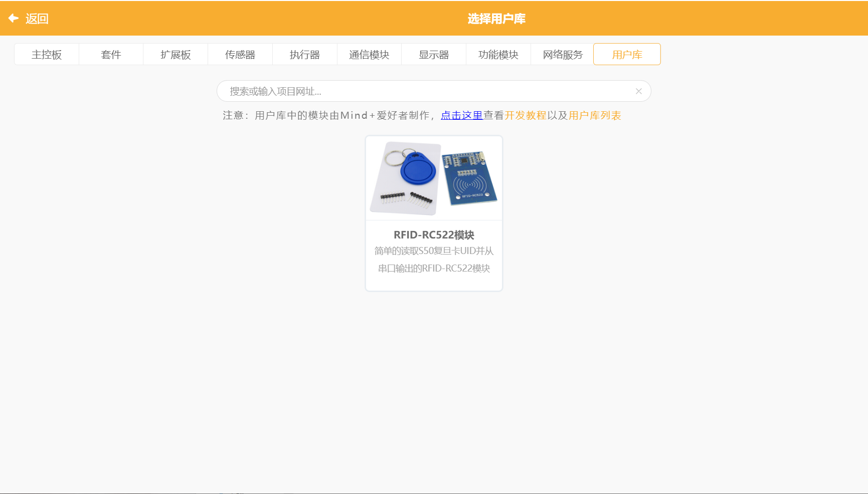The width and height of the screenshot is (868, 494).
Task: Switch to the 功能模块 (function modules) tab
Action: (x=498, y=54)
